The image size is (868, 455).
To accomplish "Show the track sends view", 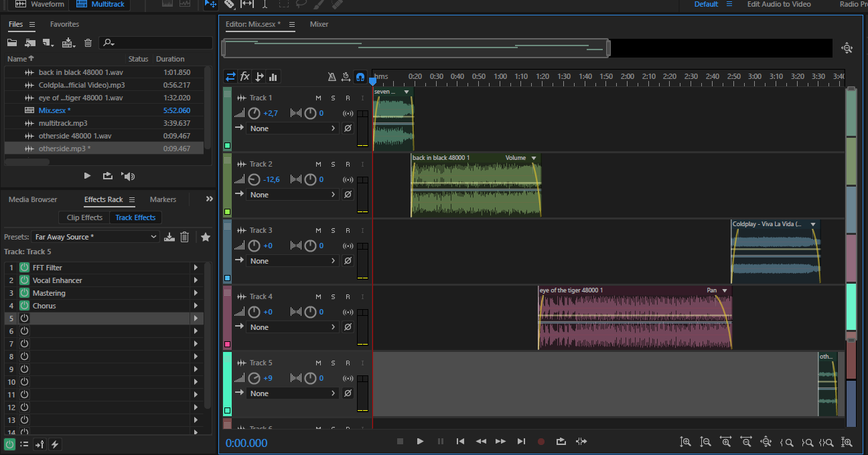I will [x=260, y=76].
